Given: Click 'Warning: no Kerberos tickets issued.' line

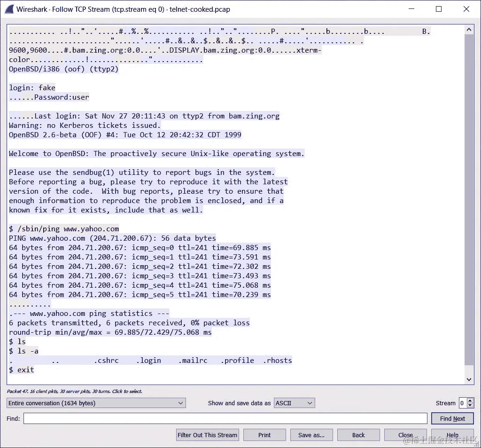Looking at the screenshot, I should 85,126.
